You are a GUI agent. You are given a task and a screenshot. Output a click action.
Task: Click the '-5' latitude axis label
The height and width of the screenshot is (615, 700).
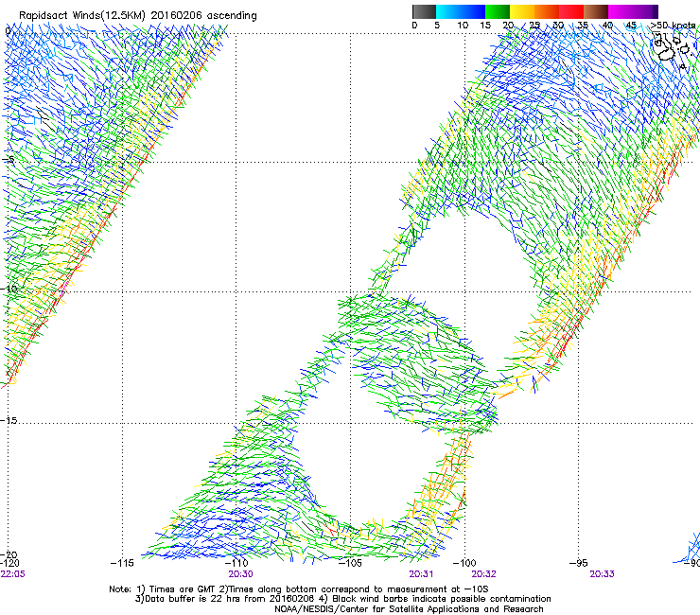coord(9,160)
